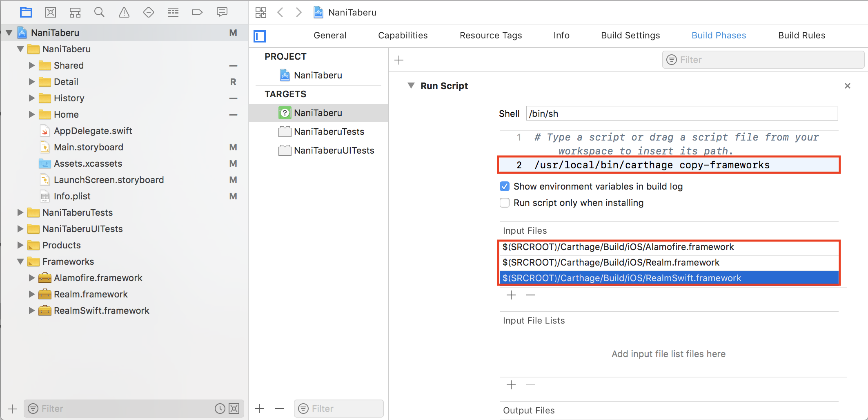Image resolution: width=868 pixels, height=420 pixels.
Task: Click the carthage copy-frameworks script line
Action: (669, 165)
